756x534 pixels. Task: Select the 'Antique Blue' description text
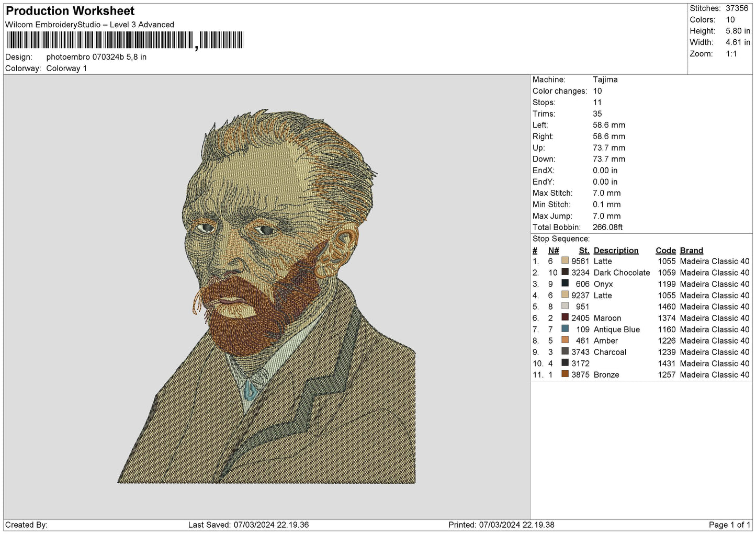tap(617, 330)
